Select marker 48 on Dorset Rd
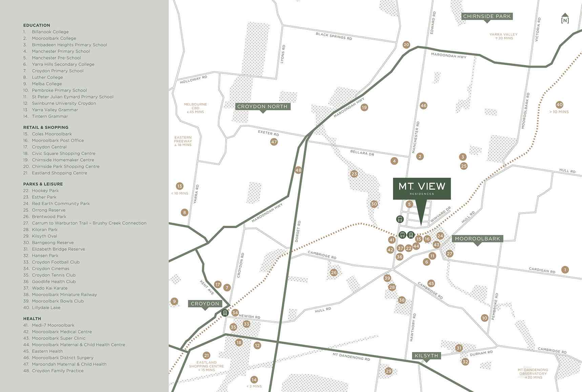 (x=298, y=170)
